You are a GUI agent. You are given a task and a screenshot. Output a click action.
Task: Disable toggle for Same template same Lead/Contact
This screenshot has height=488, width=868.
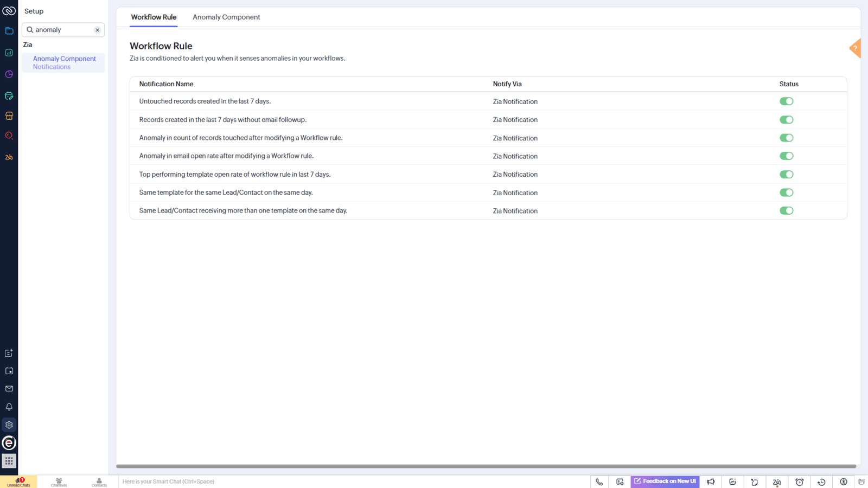click(787, 192)
